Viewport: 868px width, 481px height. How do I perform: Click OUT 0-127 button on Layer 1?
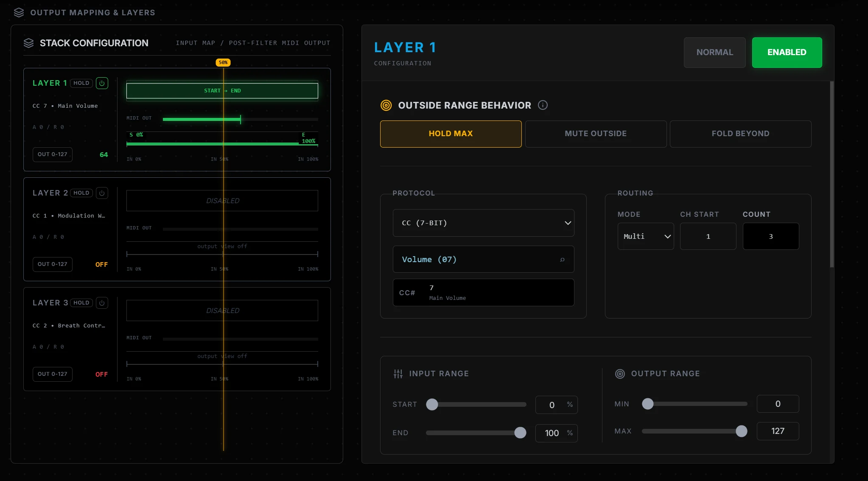pyautogui.click(x=53, y=154)
